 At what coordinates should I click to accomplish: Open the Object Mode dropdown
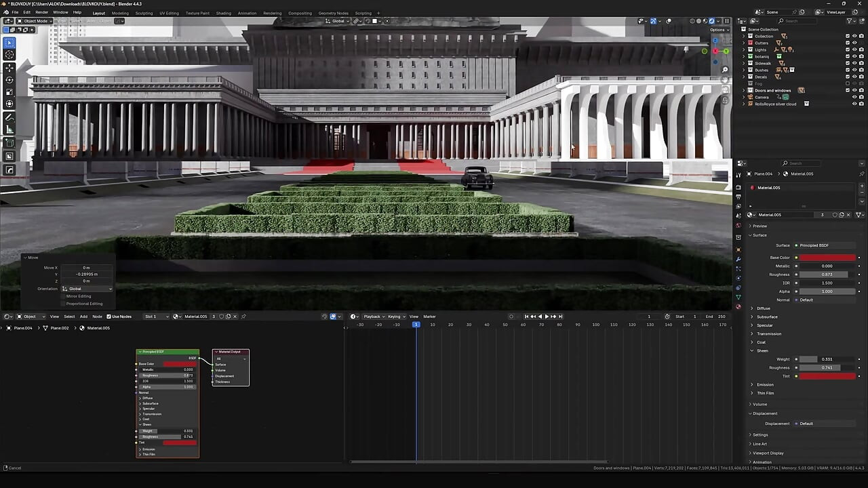(35, 21)
